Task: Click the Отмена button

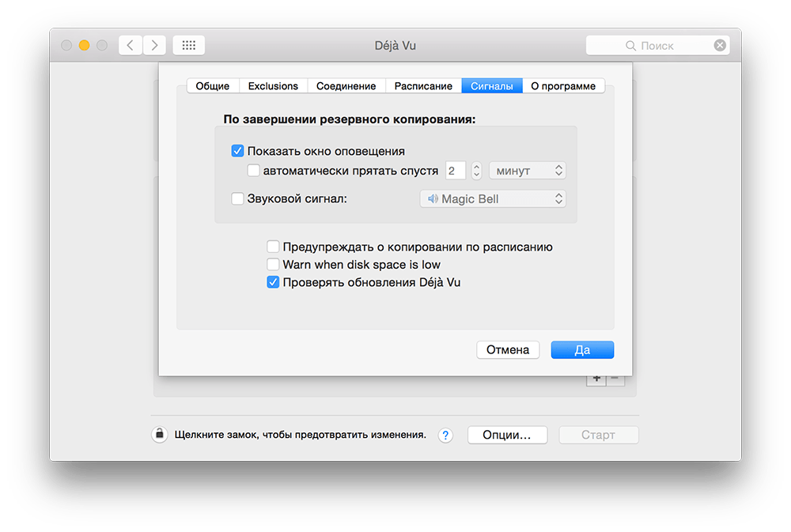Action: click(x=508, y=350)
